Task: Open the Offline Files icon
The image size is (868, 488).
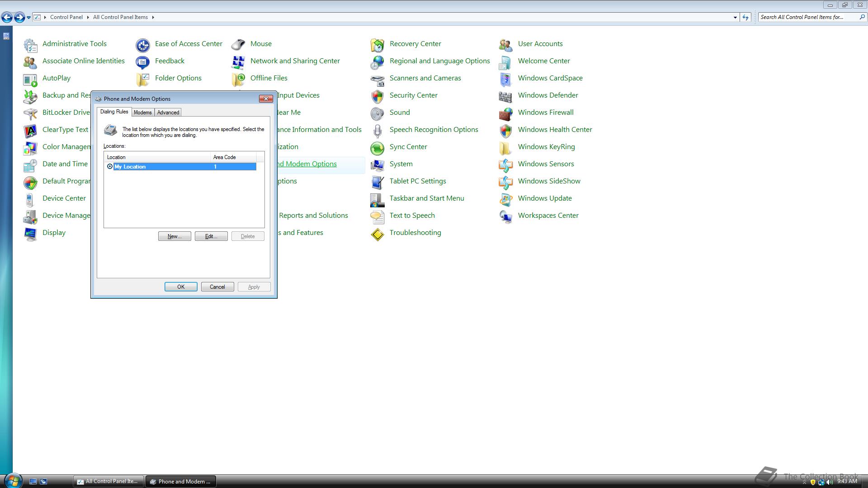Action: [x=238, y=79]
